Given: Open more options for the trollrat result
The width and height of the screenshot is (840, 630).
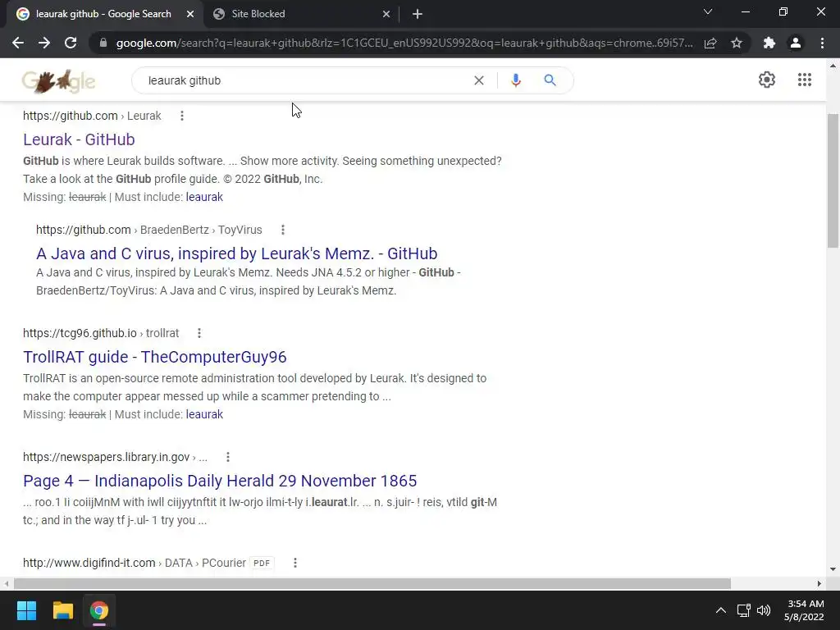Looking at the screenshot, I should coord(199,333).
